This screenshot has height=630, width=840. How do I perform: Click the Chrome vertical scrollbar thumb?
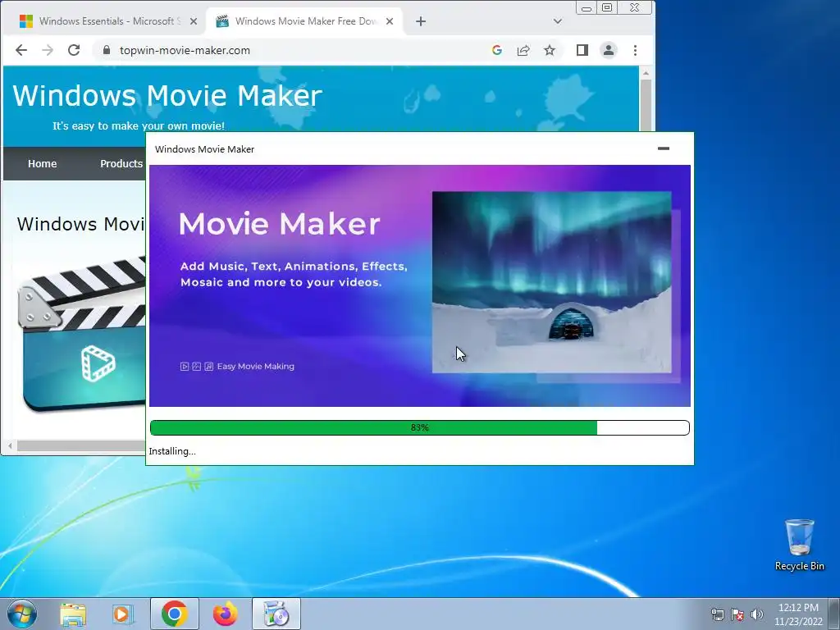[646, 105]
